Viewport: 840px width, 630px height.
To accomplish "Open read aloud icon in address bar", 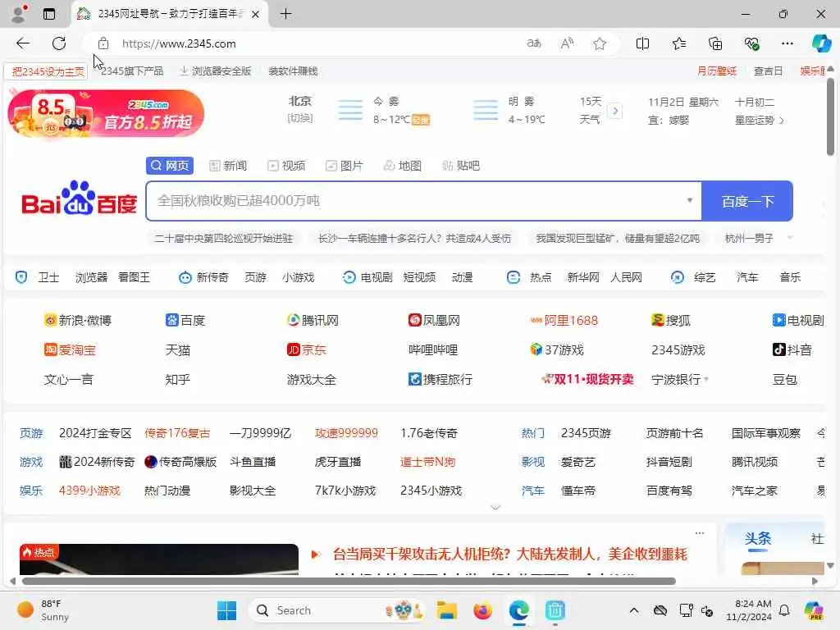I will [x=567, y=43].
